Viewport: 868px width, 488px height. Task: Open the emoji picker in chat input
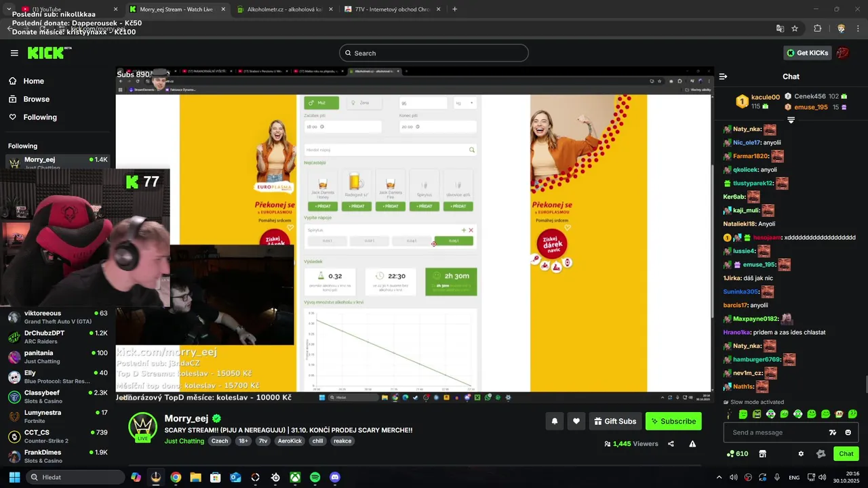(x=848, y=432)
